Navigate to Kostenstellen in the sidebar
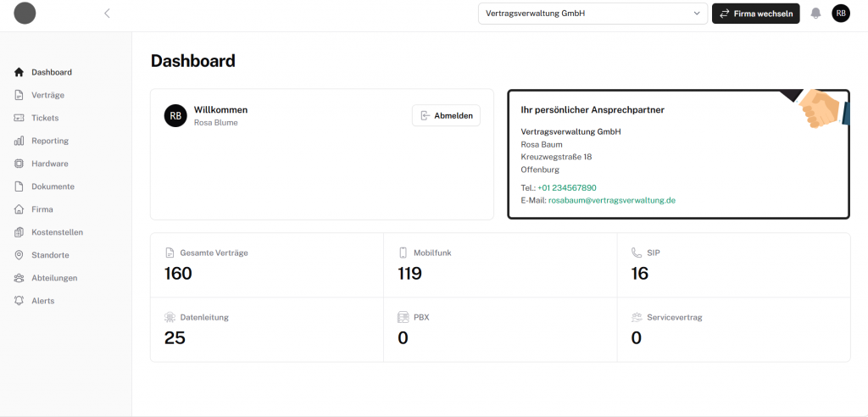Viewport: 868px width, 417px height. click(57, 232)
